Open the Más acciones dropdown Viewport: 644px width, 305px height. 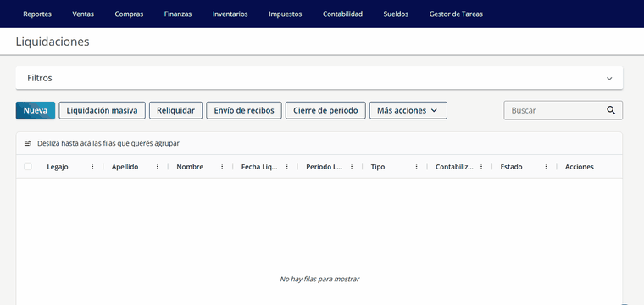(x=408, y=110)
